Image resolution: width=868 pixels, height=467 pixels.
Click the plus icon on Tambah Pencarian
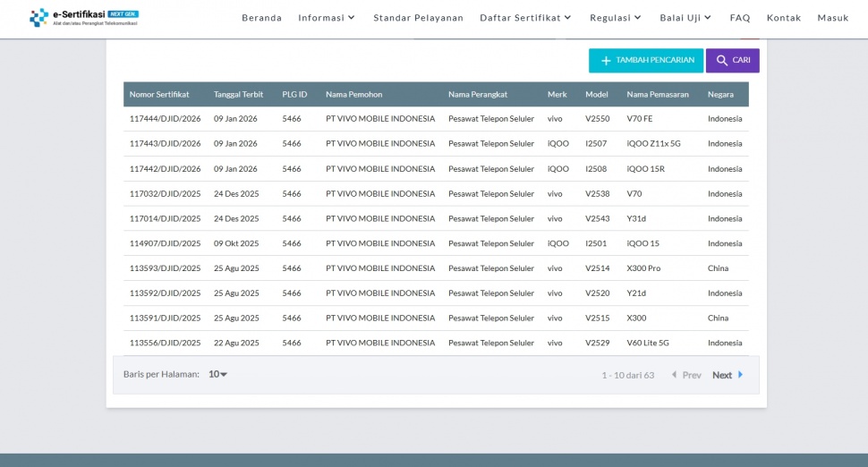[x=606, y=61]
